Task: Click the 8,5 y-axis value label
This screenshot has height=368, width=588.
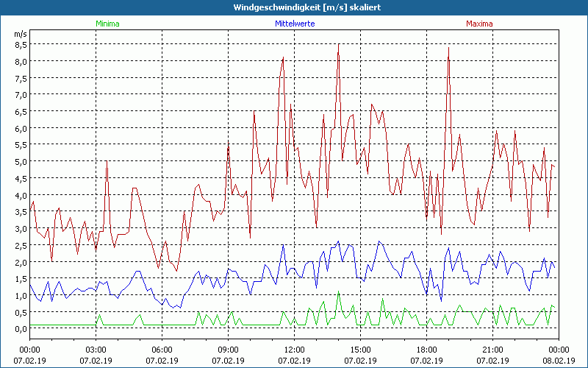Action: click(20, 44)
